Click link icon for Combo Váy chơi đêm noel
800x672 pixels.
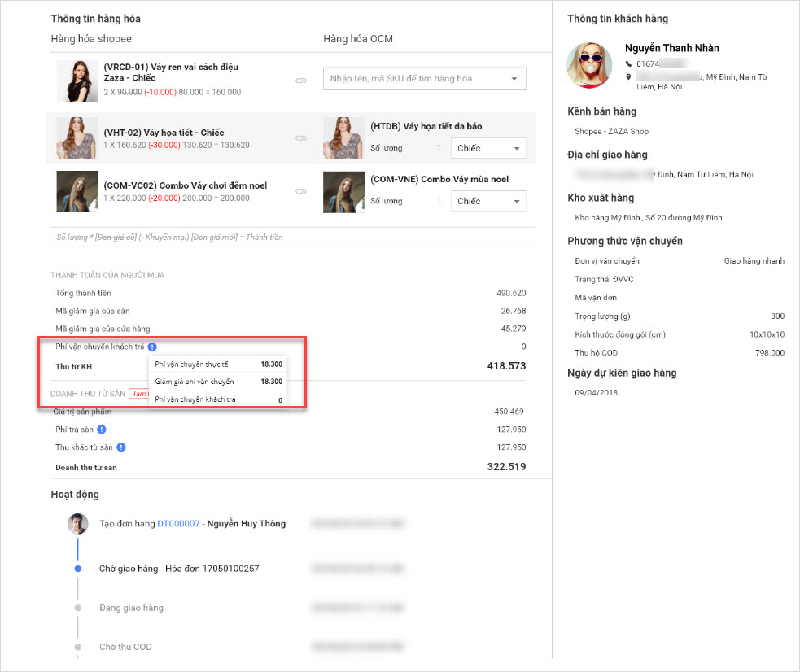coord(301,191)
